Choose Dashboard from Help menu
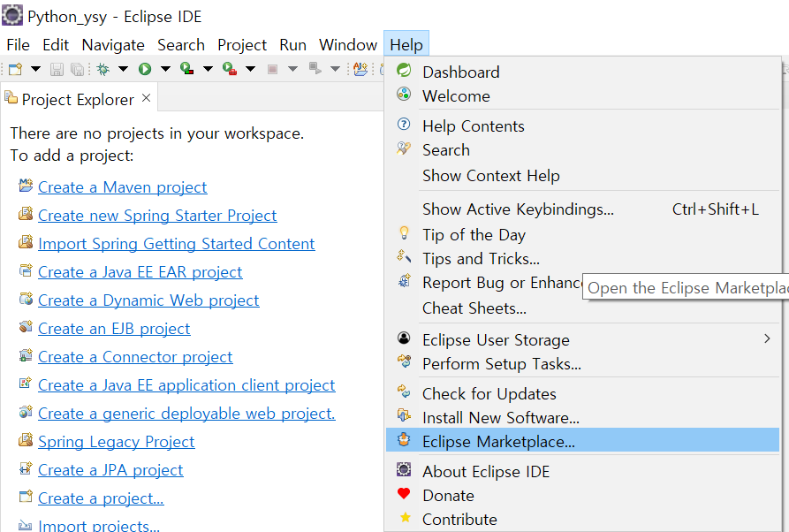This screenshot has height=532, width=789. 582,72
